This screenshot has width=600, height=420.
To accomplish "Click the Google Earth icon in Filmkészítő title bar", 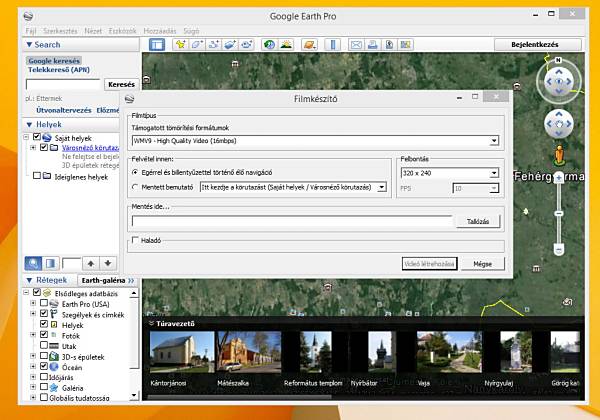I will click(130, 99).
